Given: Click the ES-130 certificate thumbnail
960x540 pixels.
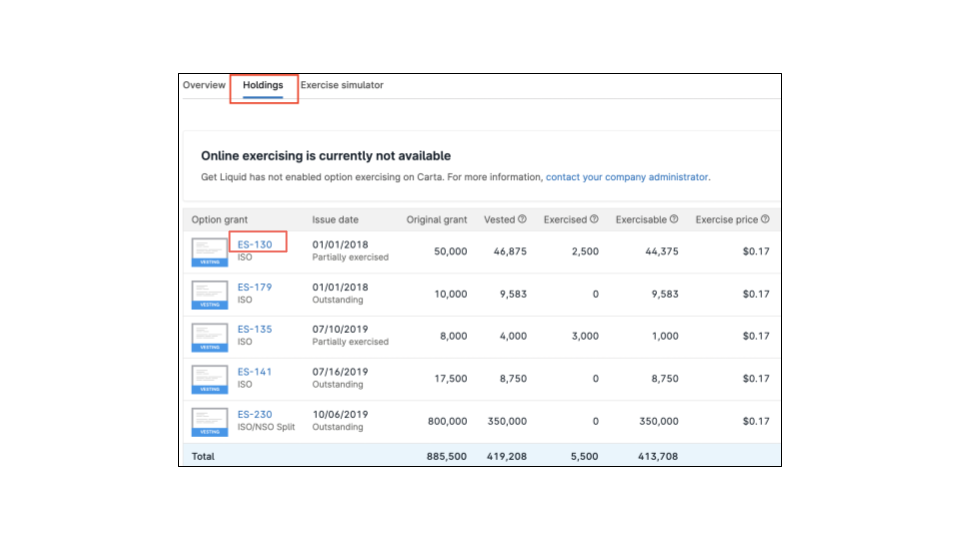Looking at the screenshot, I should [209, 252].
